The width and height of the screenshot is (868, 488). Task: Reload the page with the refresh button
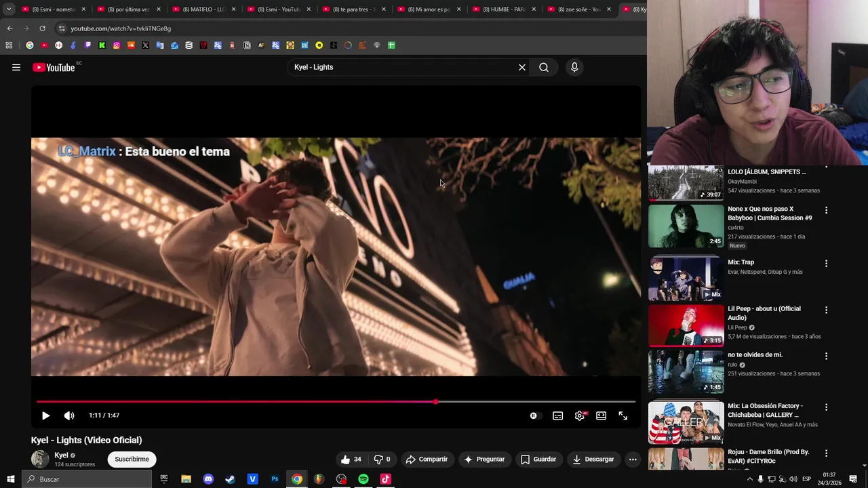(x=42, y=28)
